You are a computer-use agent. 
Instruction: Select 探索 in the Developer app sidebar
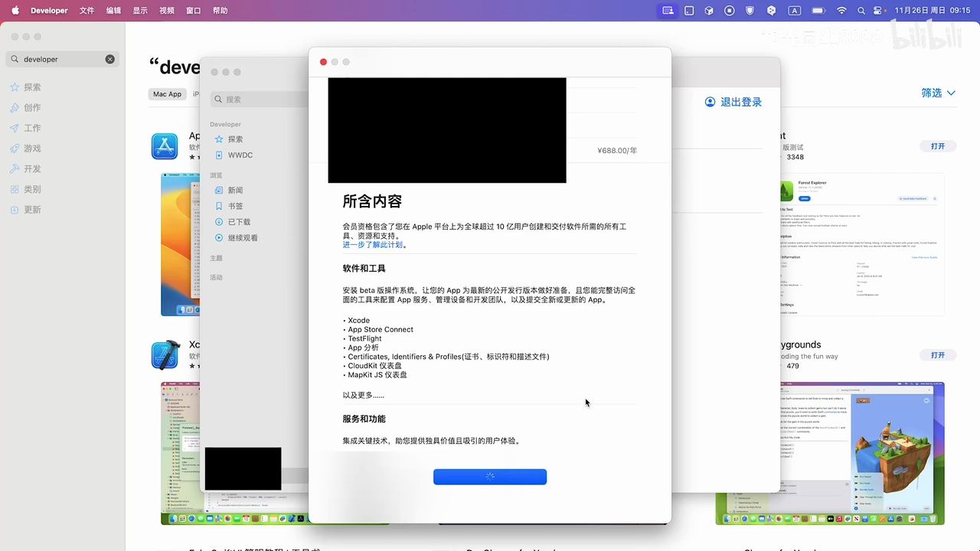(x=229, y=139)
